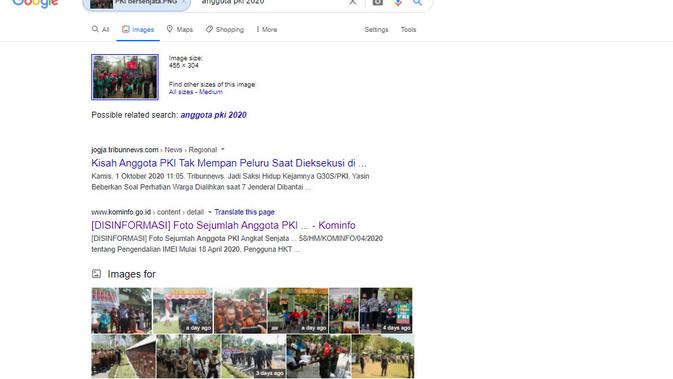The width and height of the screenshot is (673, 379).
Task: Expand dropdown arrow next to jogja.tribunnews.com breadcrumb
Action: pyautogui.click(x=222, y=150)
